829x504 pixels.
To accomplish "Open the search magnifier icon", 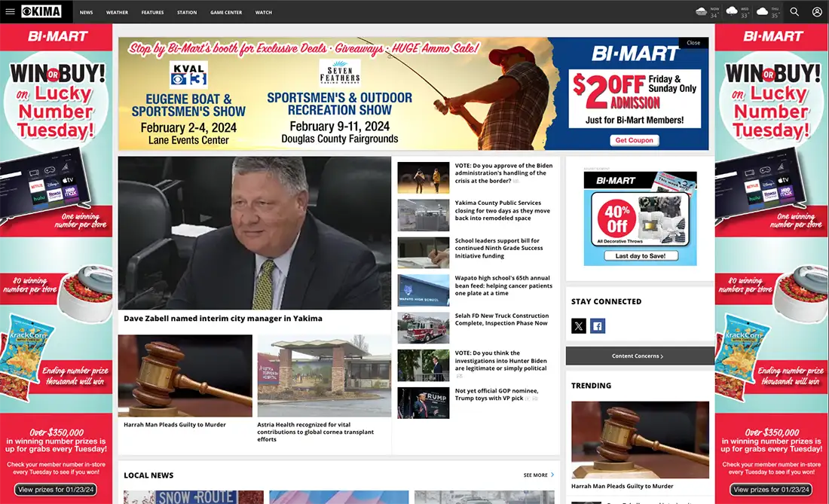I will point(794,11).
